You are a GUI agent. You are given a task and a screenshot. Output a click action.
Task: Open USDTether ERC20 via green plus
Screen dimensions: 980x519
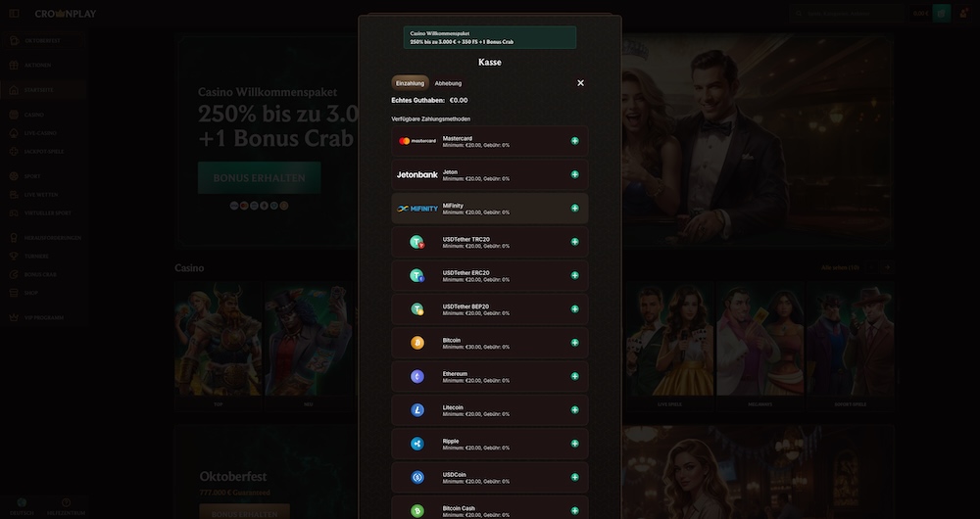coord(574,276)
